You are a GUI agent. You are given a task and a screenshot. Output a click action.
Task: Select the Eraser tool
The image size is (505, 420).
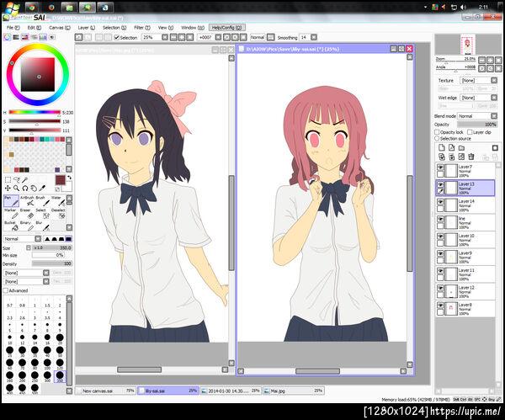point(27,214)
